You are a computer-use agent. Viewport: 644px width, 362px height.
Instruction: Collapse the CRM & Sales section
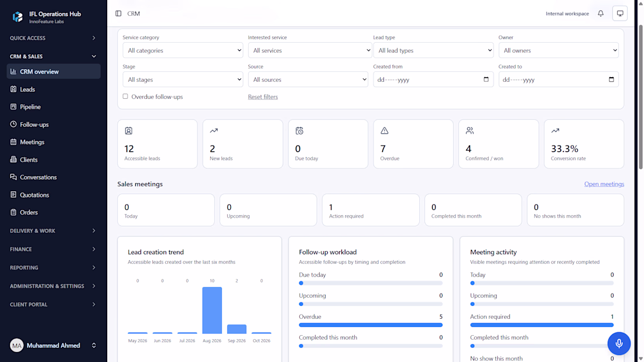coord(53,56)
